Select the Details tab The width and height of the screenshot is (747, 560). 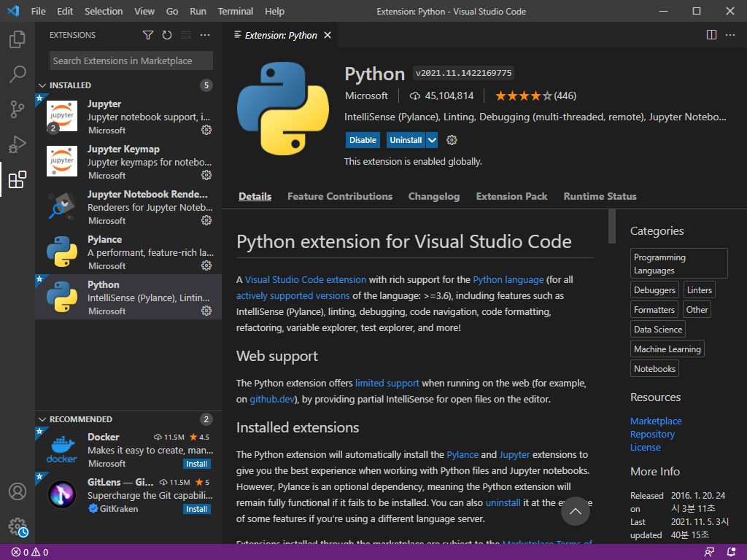click(255, 196)
